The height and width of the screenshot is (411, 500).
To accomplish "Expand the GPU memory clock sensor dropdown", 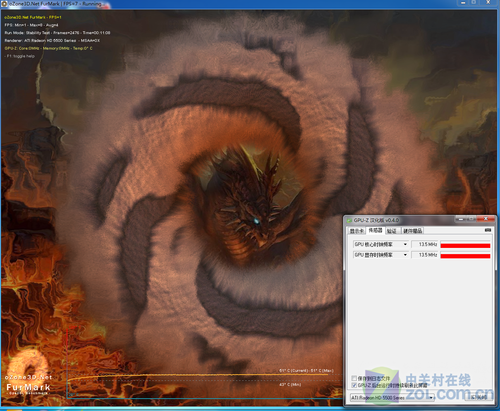I will (x=405, y=255).
